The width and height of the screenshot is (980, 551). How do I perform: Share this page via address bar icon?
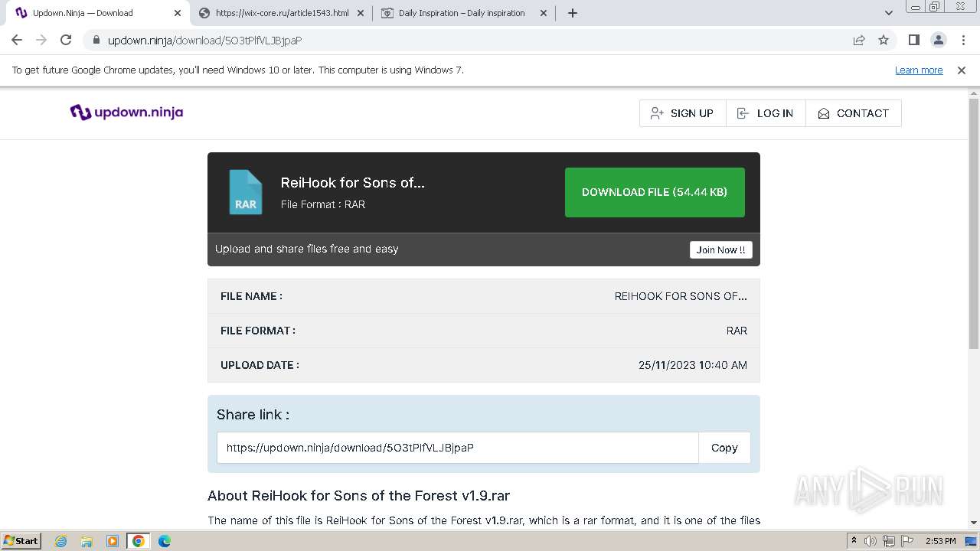coord(859,40)
